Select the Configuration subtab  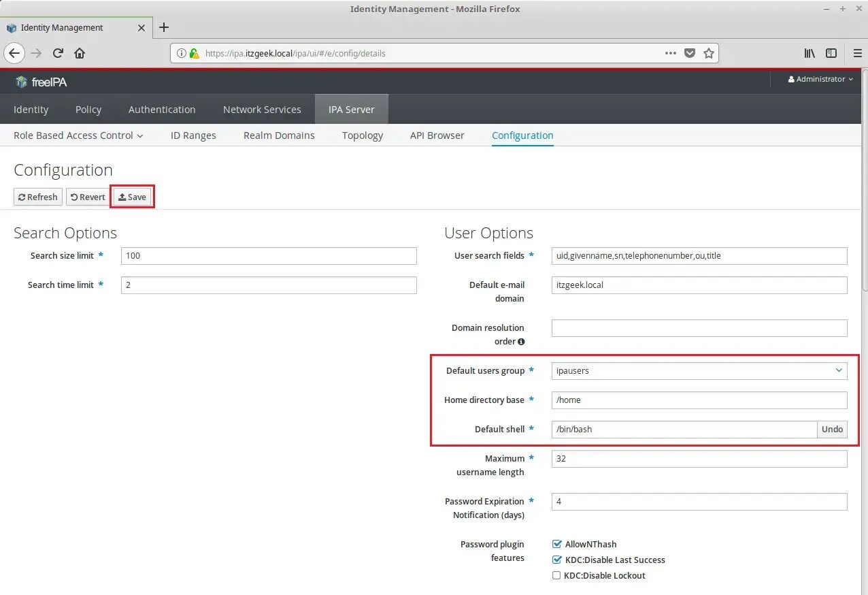[x=522, y=135]
